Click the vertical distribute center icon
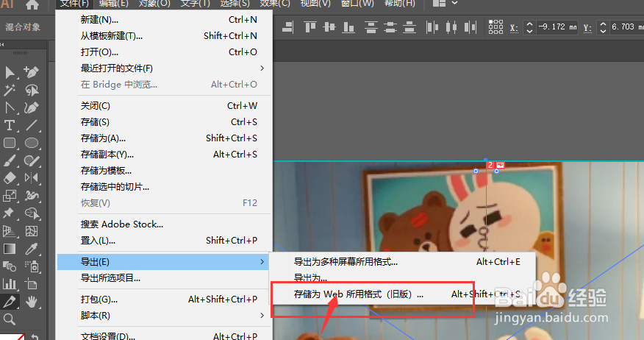The image size is (644, 340). click(x=390, y=27)
